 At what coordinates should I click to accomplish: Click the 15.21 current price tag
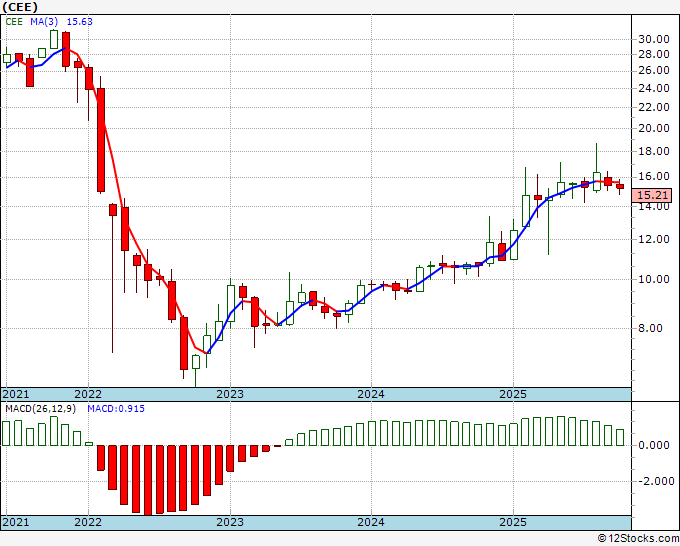pyautogui.click(x=652, y=195)
